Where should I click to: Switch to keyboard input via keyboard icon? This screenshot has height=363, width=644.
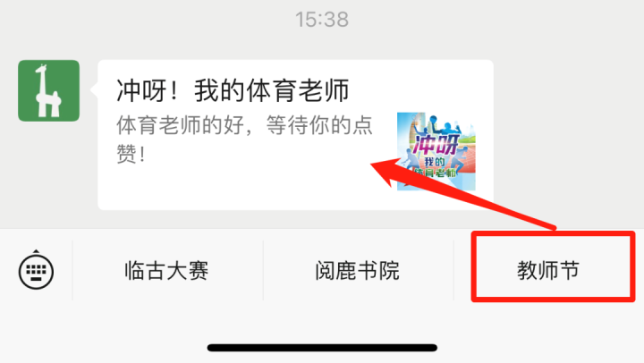(36, 270)
